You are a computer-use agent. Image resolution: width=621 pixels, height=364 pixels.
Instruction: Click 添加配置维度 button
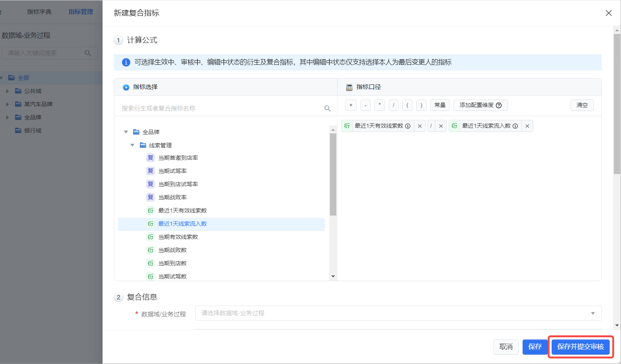tap(481, 105)
